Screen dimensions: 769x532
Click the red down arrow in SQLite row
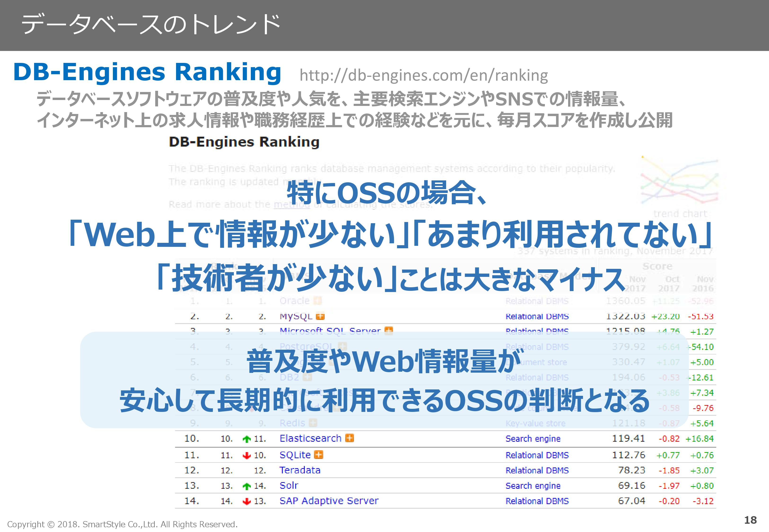click(247, 455)
